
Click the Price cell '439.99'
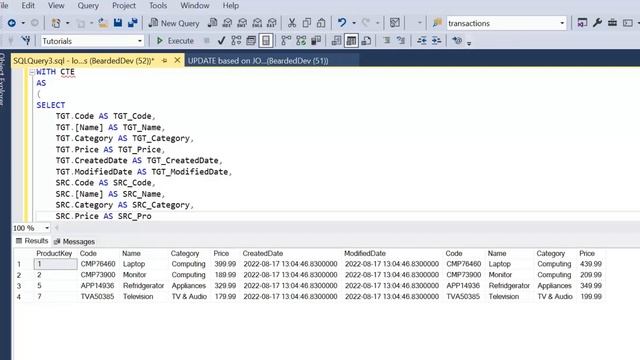click(591, 264)
